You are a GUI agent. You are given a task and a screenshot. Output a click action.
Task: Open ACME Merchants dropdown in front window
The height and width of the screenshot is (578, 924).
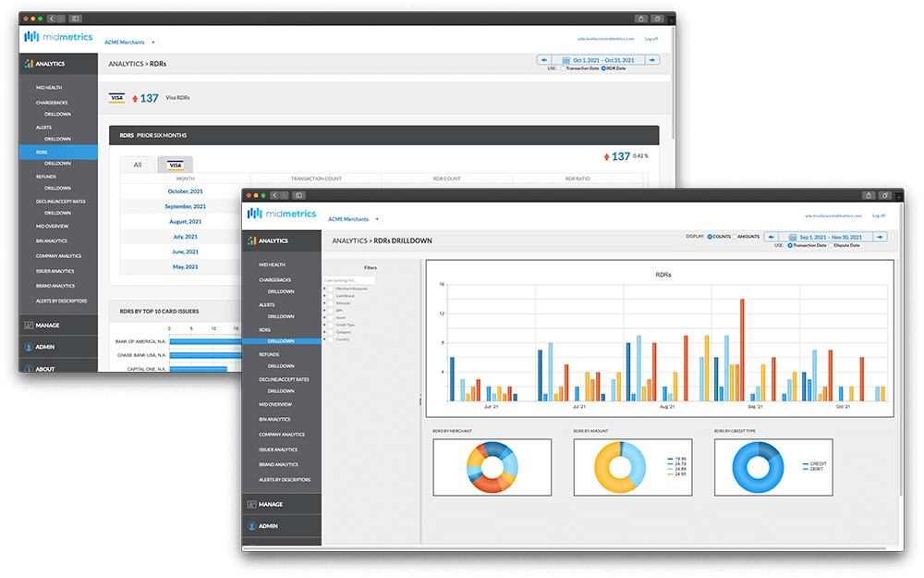coord(376,220)
